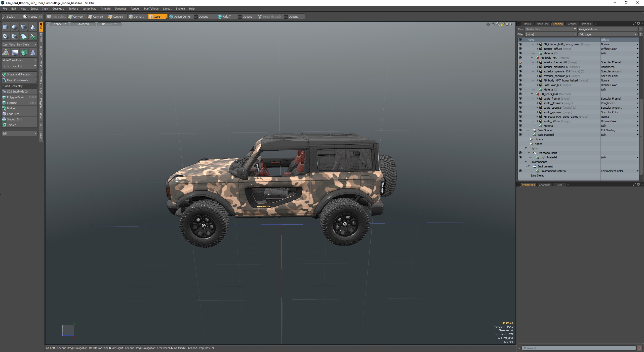Open Shader Tree view dropdown

coord(551,29)
